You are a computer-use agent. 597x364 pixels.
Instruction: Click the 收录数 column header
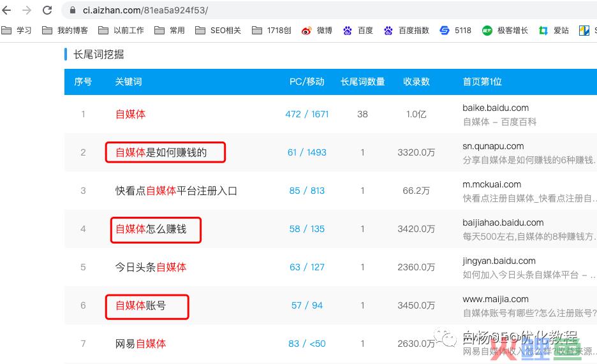[x=416, y=82]
